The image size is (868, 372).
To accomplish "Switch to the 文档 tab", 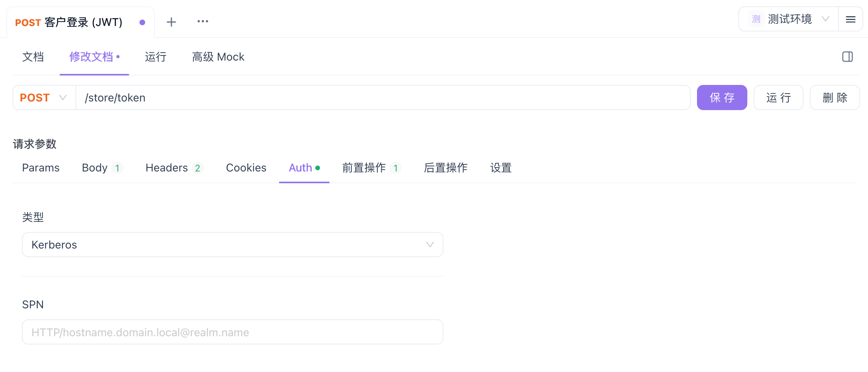I will pos(33,57).
